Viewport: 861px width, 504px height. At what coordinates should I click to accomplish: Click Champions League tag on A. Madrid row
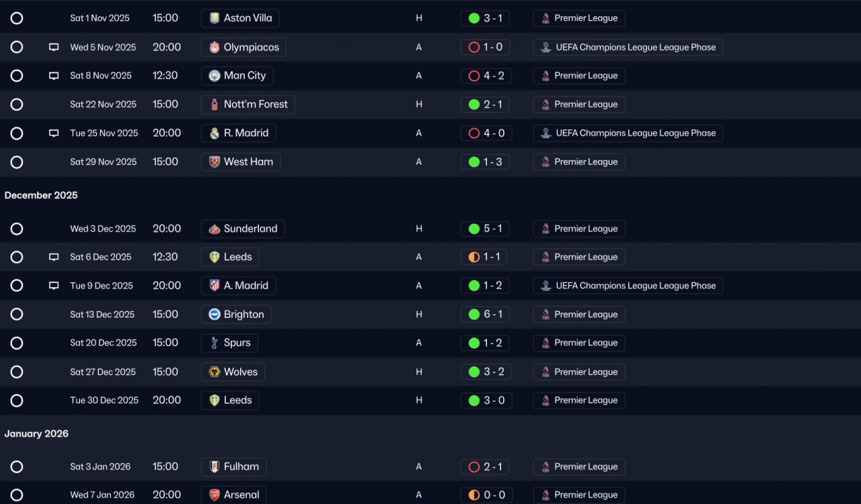click(628, 286)
